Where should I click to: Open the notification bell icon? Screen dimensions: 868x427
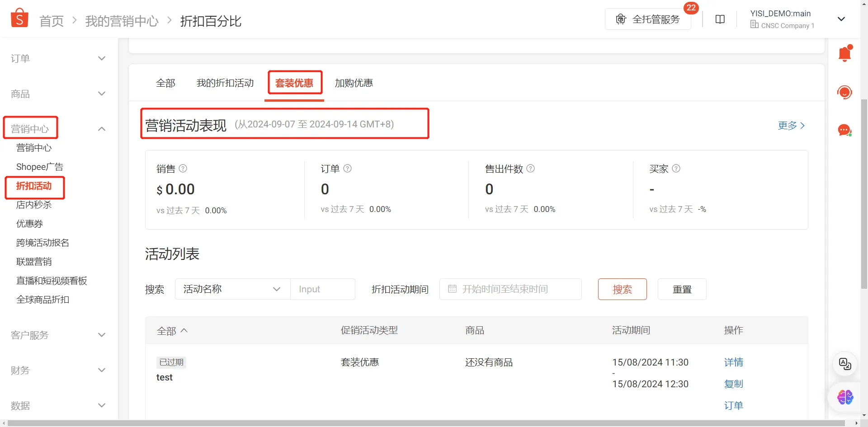844,53
